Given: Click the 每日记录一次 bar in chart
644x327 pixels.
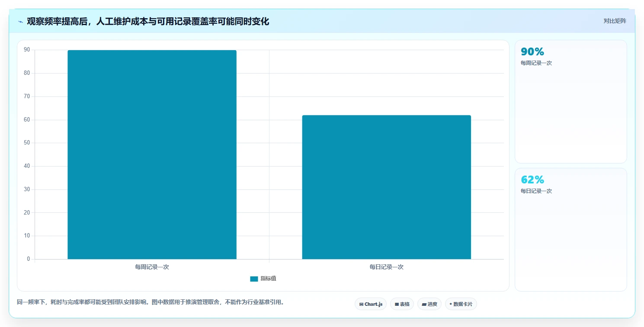Looking at the screenshot, I should (x=386, y=187).
